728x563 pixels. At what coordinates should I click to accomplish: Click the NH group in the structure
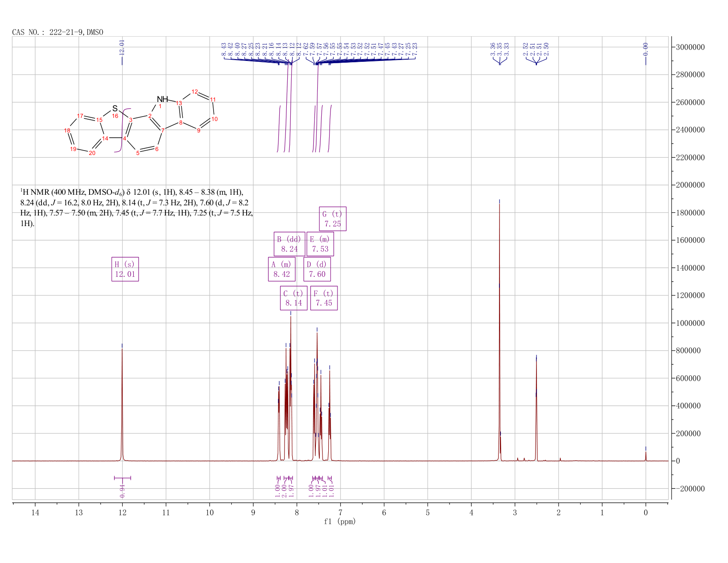coord(162,99)
